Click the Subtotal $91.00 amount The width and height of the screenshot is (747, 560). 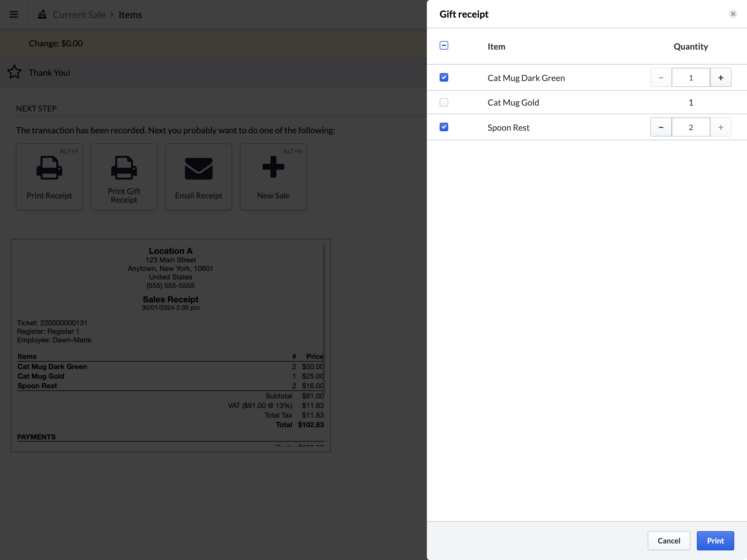point(313,396)
